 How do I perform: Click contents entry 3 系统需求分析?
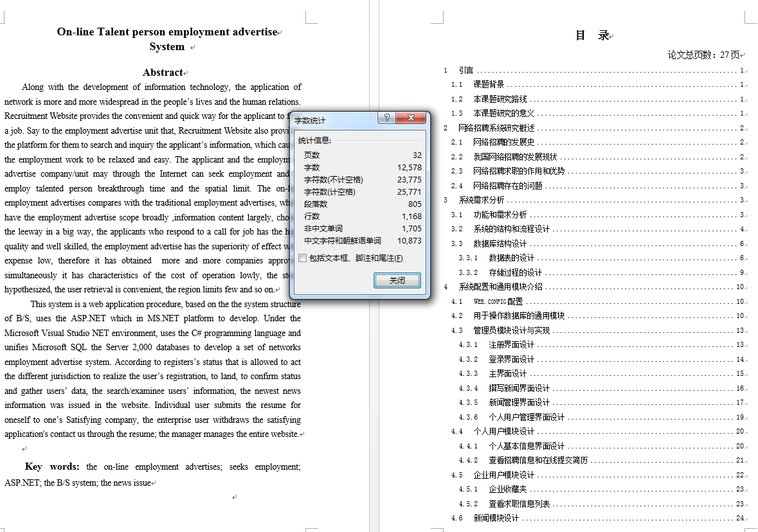click(x=595, y=200)
